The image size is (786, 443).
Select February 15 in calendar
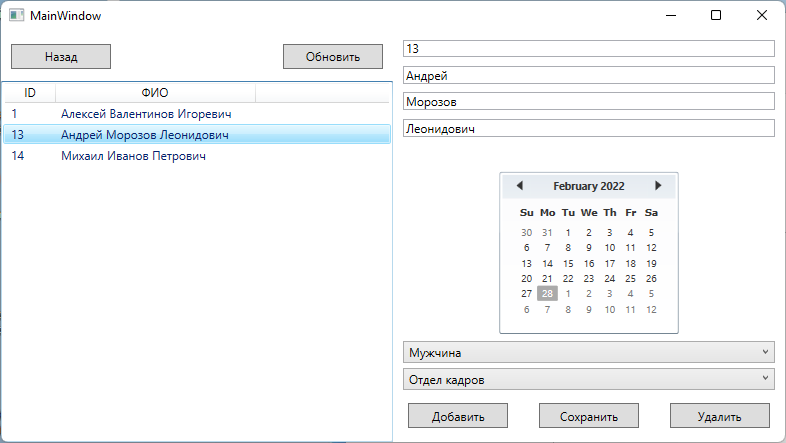pos(568,263)
